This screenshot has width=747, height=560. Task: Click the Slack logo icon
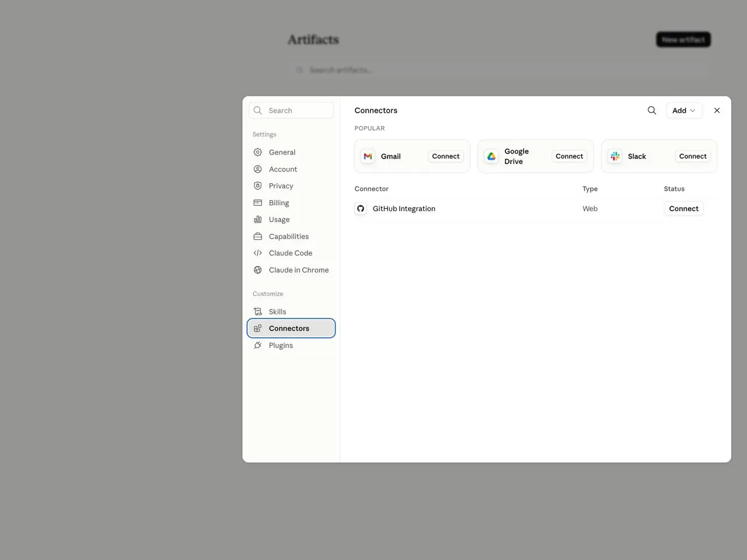point(615,156)
